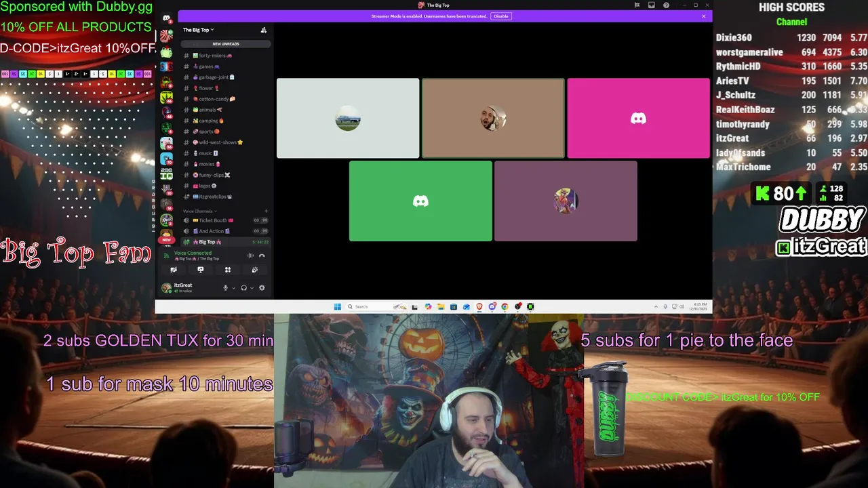This screenshot has width=868, height=488.
Task: Deafen using the headphones icon
Action: coord(243,288)
